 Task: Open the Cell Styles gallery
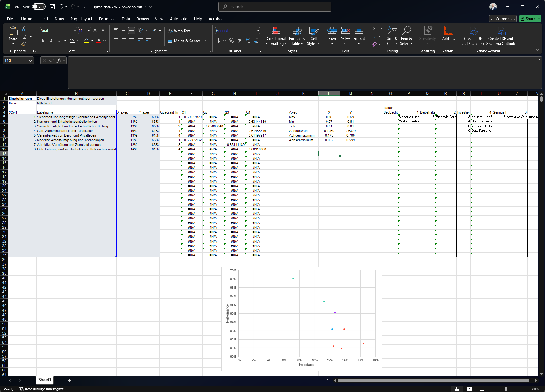coord(313,36)
